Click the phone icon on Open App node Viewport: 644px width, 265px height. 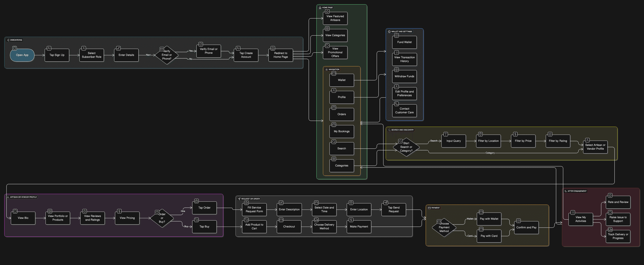(x=15, y=48)
